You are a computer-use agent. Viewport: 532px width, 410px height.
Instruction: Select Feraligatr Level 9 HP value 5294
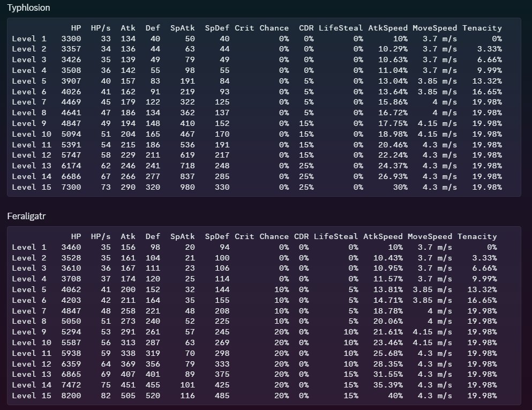(71, 332)
